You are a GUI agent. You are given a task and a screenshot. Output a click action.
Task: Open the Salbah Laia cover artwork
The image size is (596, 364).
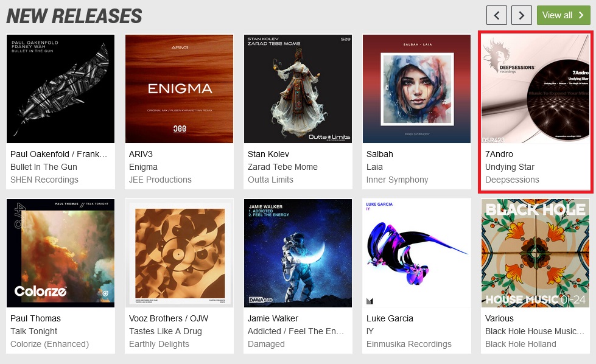416,89
